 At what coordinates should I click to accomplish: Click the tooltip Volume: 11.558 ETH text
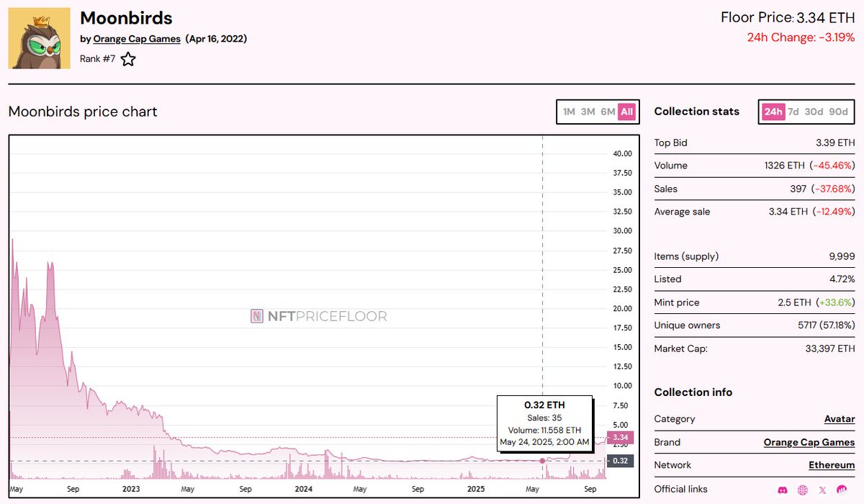pos(544,430)
